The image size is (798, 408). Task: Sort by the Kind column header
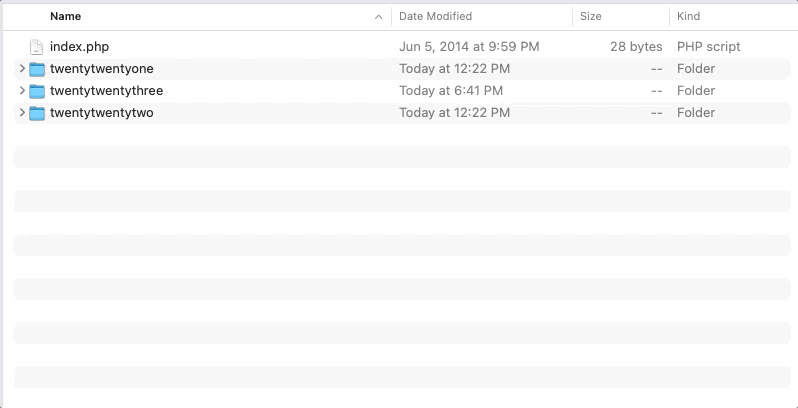[x=689, y=17]
